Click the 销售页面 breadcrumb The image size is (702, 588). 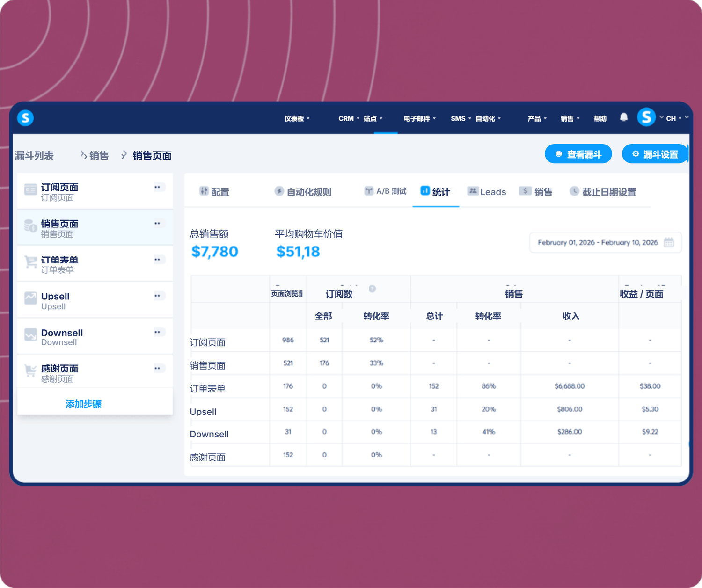pos(152,155)
